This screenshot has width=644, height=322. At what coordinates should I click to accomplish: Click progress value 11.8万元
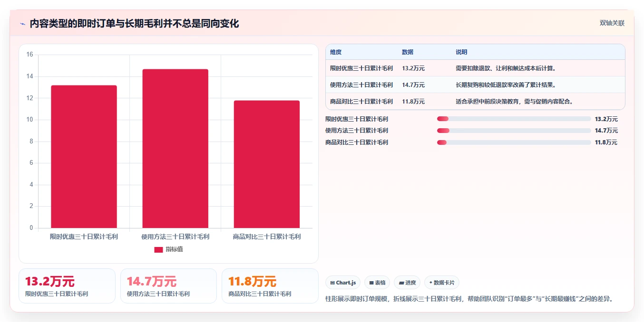606,142
